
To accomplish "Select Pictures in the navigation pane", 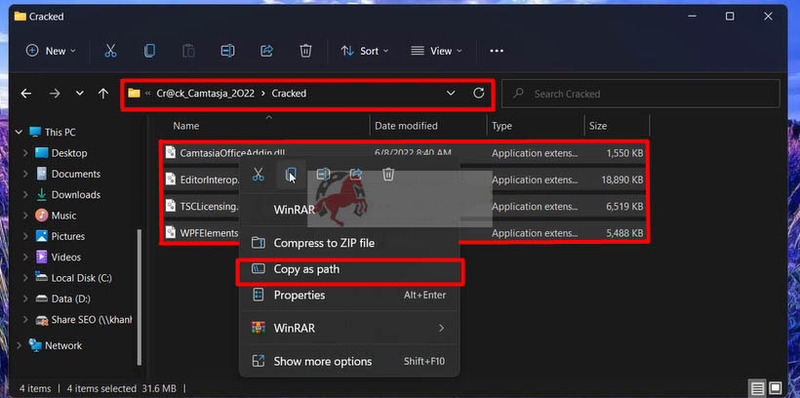I will (68, 236).
